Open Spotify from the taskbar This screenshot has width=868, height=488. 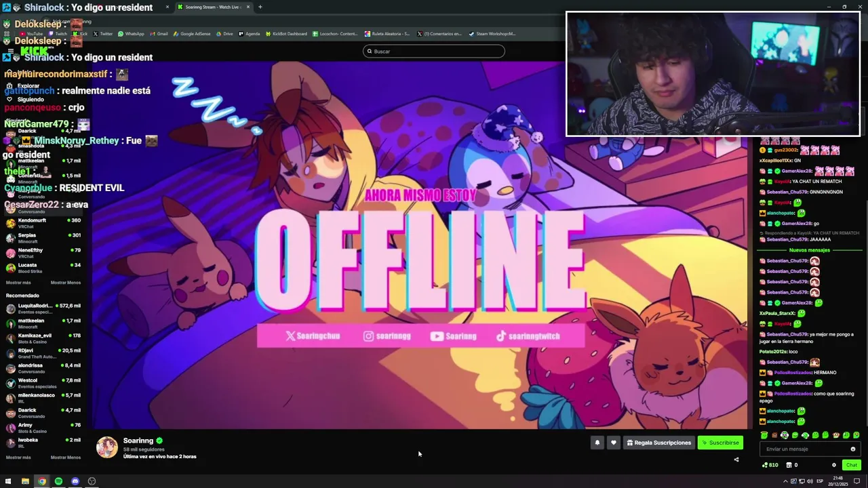click(58, 481)
